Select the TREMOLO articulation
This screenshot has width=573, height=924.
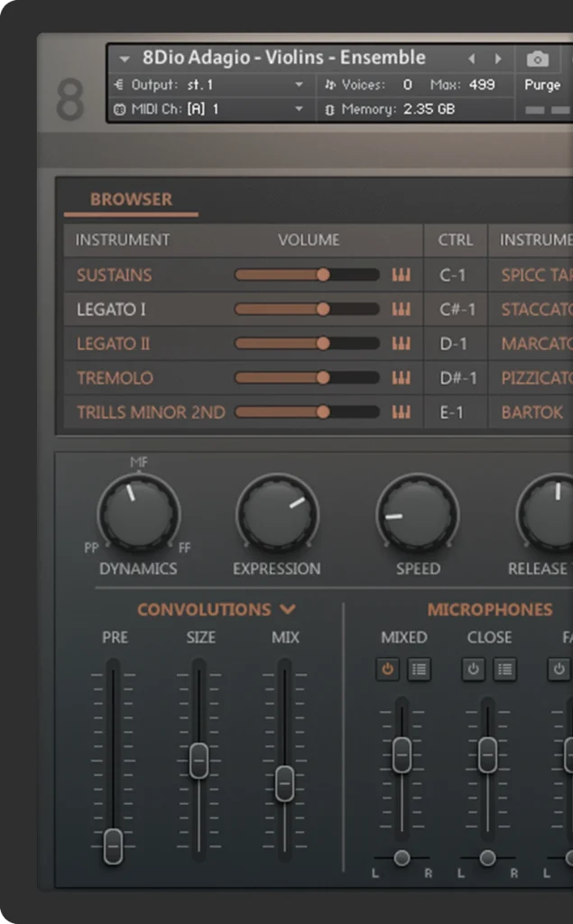pyautogui.click(x=115, y=378)
